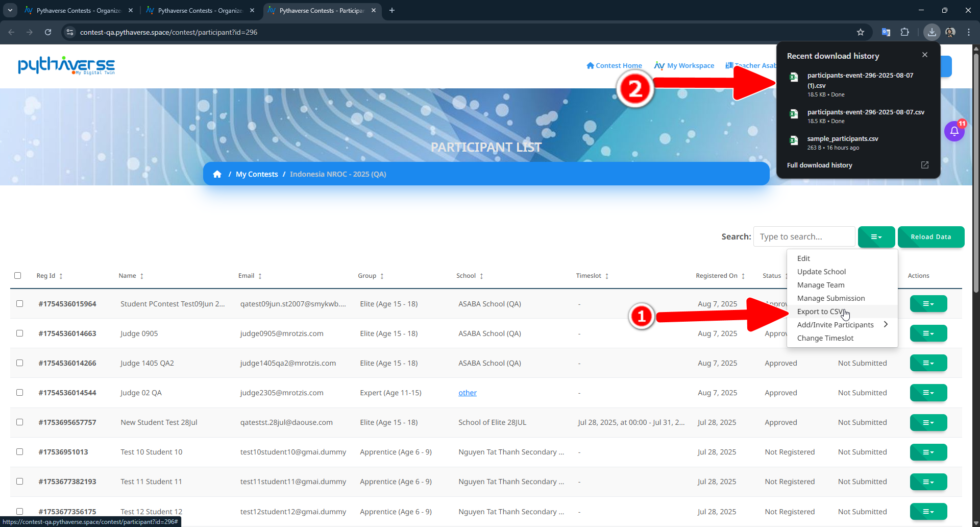View site information icon in address bar
This screenshot has width=980, height=527.
[70, 32]
